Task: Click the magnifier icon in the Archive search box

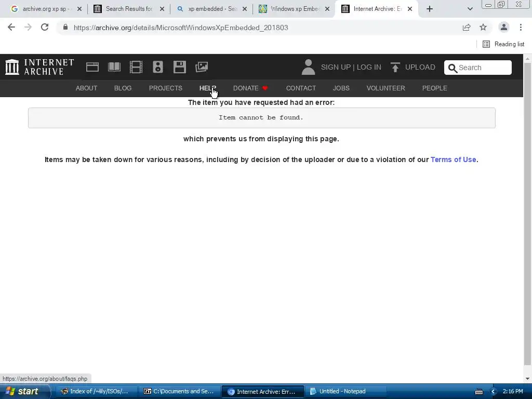Action: 453,68
